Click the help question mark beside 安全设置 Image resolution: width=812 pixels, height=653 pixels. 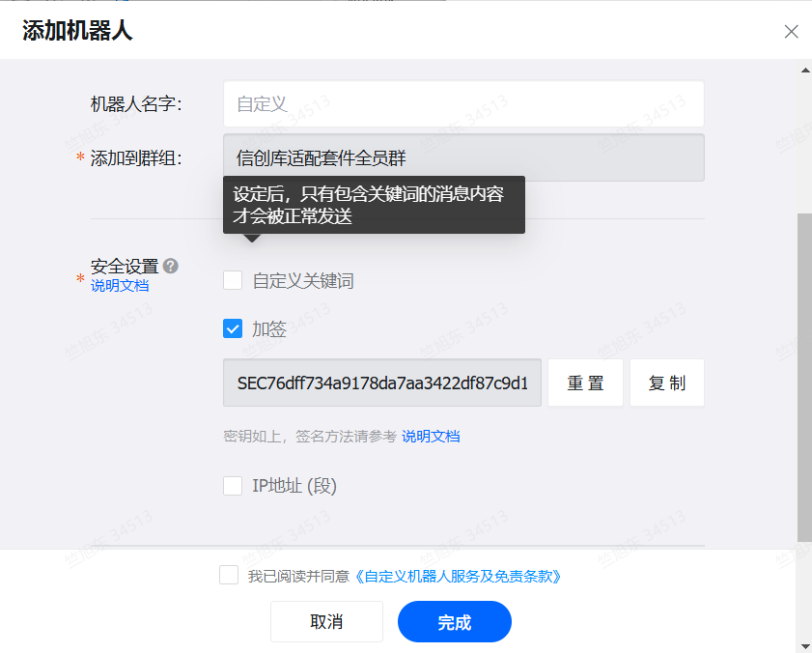tap(170, 266)
